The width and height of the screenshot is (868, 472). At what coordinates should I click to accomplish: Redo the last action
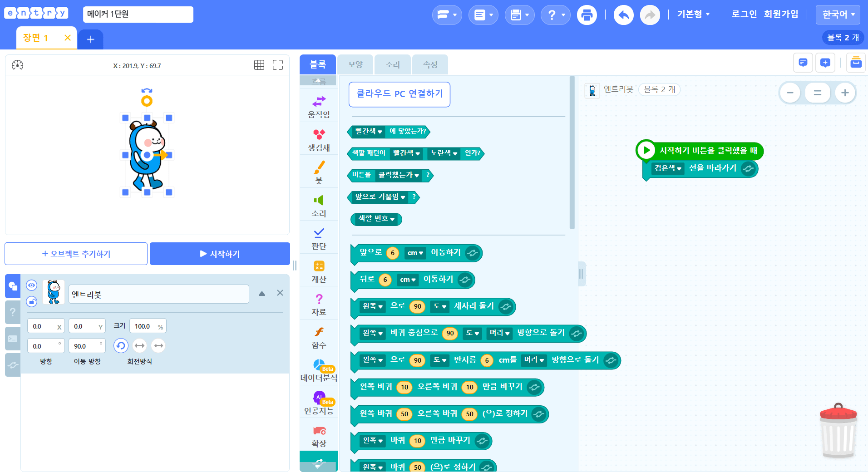(650, 15)
